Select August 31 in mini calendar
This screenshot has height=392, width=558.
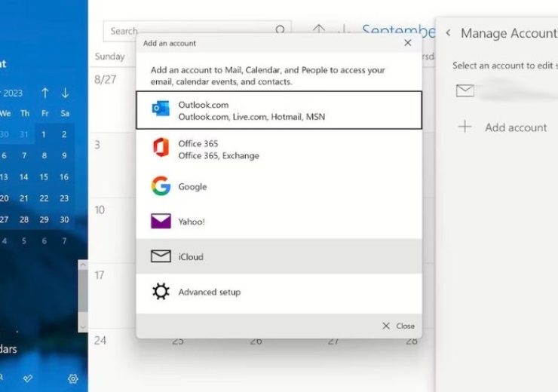tap(24, 134)
